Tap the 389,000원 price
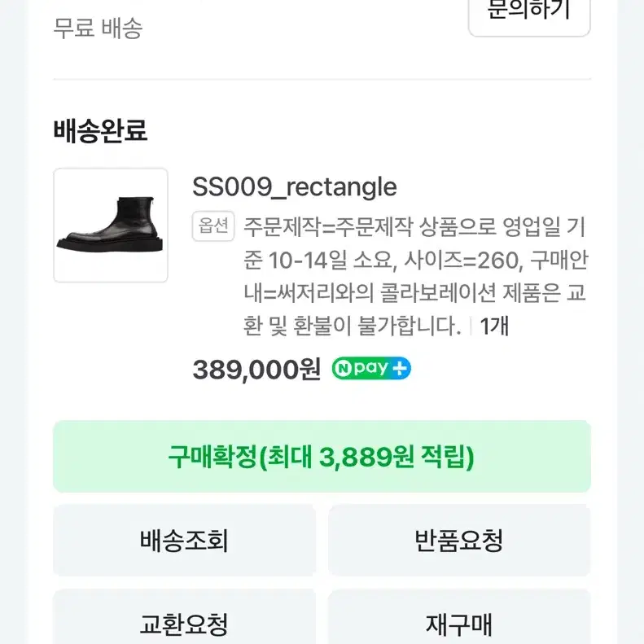 [256, 369]
